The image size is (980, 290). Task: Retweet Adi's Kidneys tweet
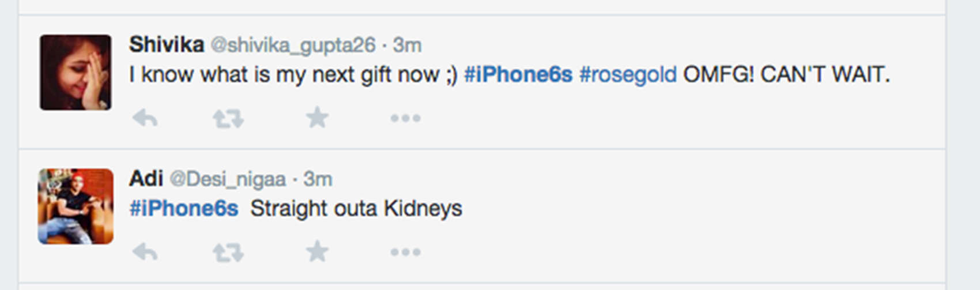[228, 252]
